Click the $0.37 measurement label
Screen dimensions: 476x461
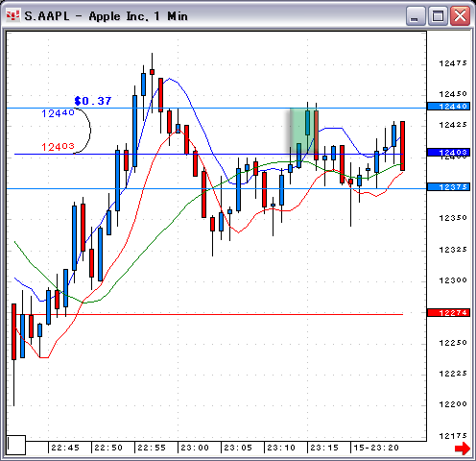pyautogui.click(x=93, y=101)
